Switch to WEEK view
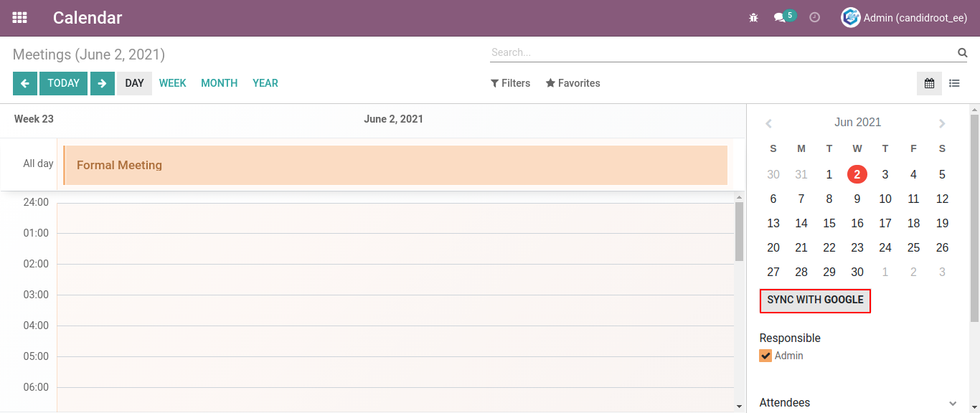 (x=173, y=83)
